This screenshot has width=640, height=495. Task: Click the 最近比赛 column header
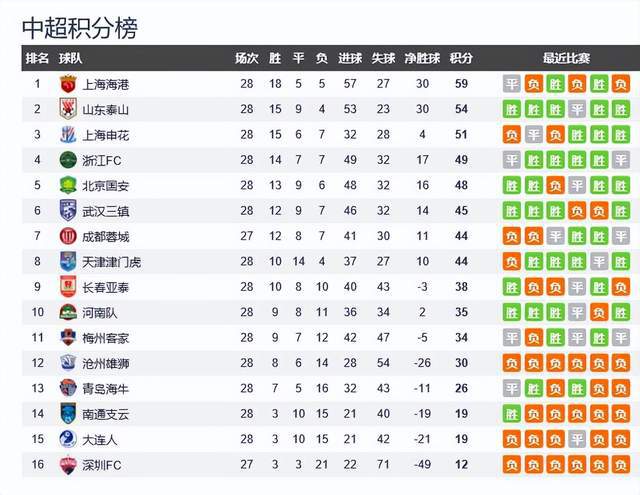click(566, 58)
